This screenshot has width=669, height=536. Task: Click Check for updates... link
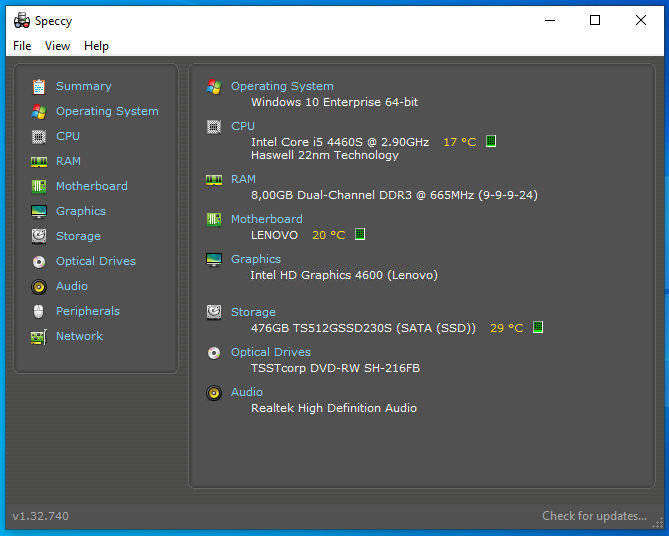point(594,516)
